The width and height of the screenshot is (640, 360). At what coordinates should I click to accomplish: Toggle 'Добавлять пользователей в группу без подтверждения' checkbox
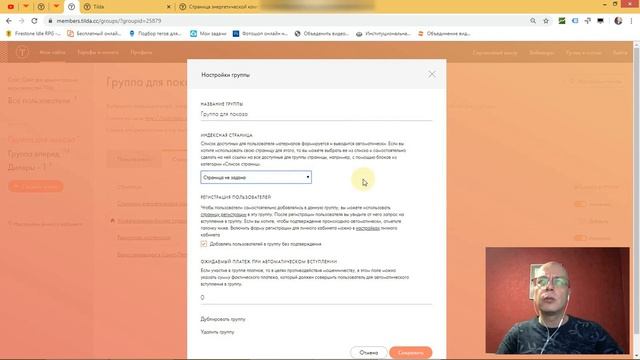[x=204, y=244]
